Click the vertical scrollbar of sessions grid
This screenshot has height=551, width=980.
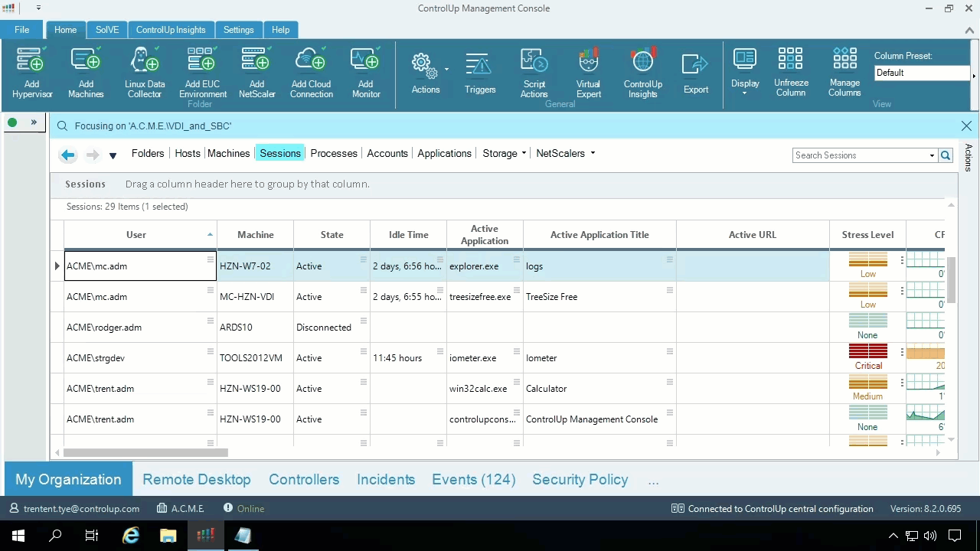(952, 279)
